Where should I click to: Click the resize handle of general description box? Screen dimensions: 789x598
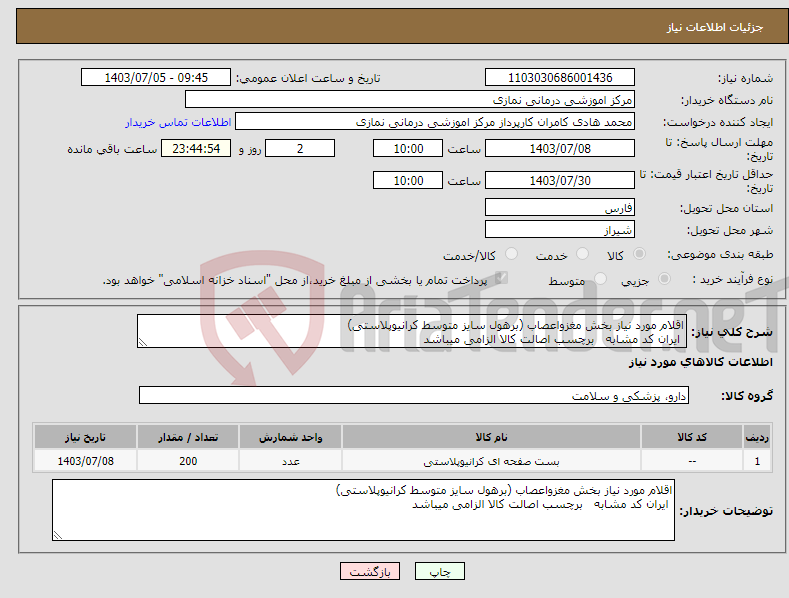coord(143,342)
